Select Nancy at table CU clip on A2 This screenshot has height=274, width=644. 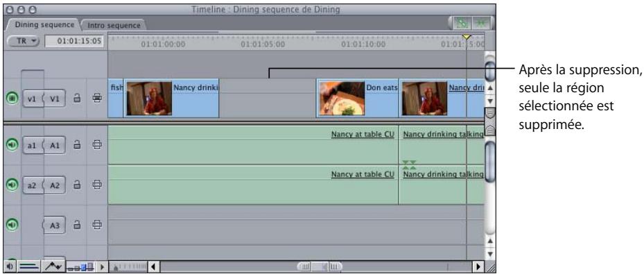(x=253, y=185)
